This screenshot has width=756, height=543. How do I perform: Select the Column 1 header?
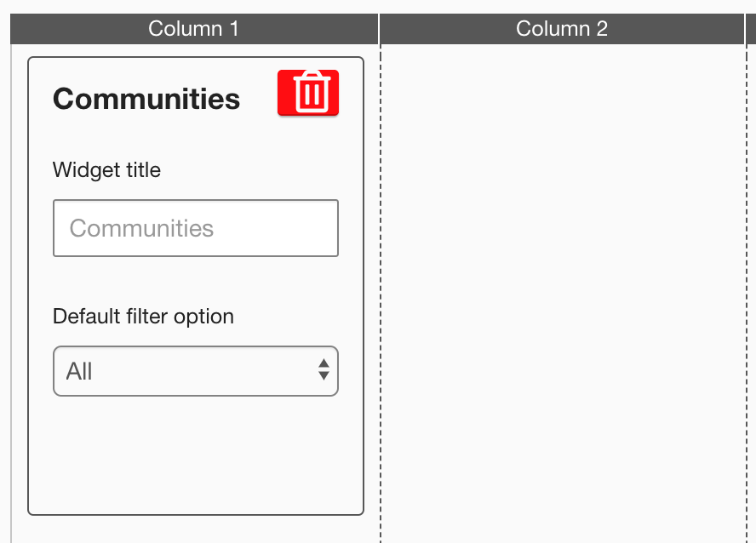pyautogui.click(x=193, y=29)
